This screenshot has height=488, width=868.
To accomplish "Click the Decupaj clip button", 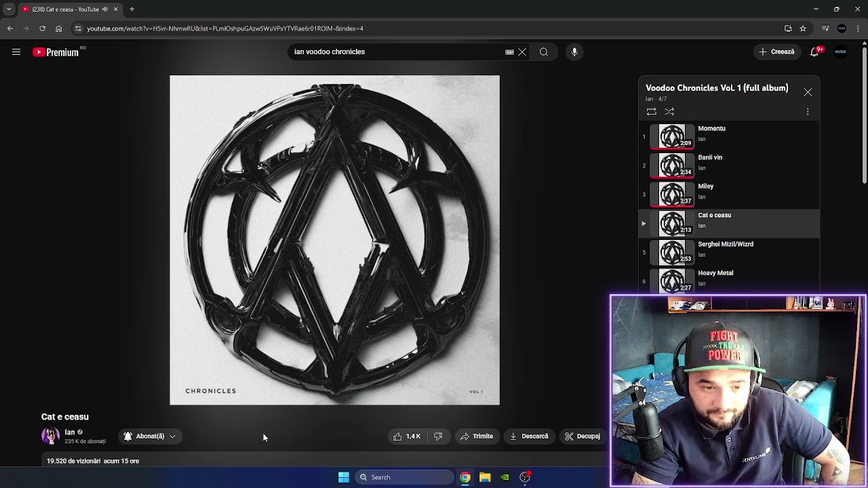I will click(x=583, y=436).
